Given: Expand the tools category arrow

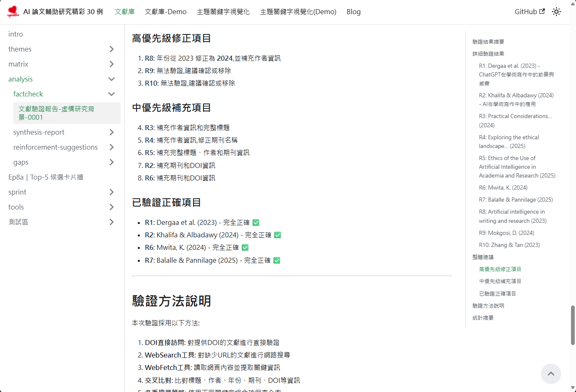Looking at the screenshot, I should [x=111, y=207].
